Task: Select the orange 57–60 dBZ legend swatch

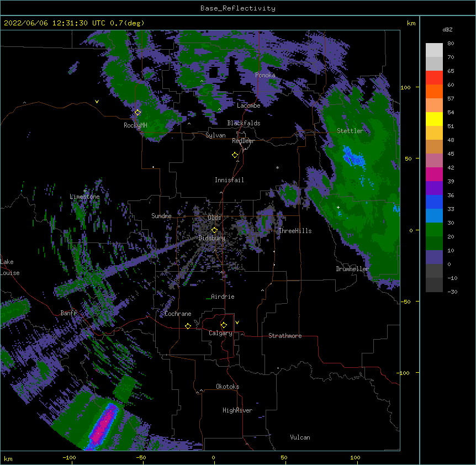Action: click(434, 91)
